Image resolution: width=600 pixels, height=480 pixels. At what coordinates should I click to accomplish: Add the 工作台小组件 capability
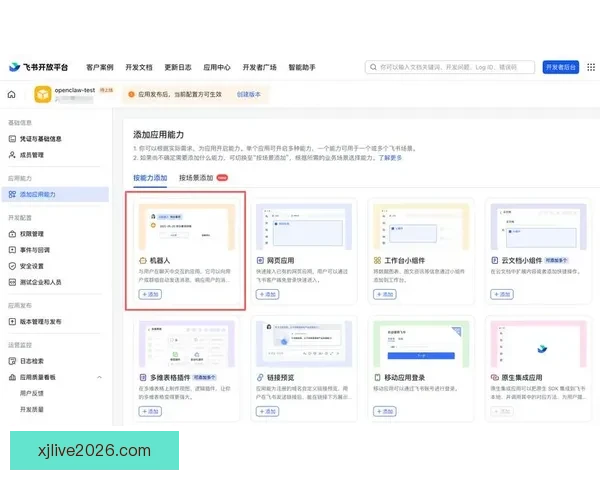coord(385,294)
